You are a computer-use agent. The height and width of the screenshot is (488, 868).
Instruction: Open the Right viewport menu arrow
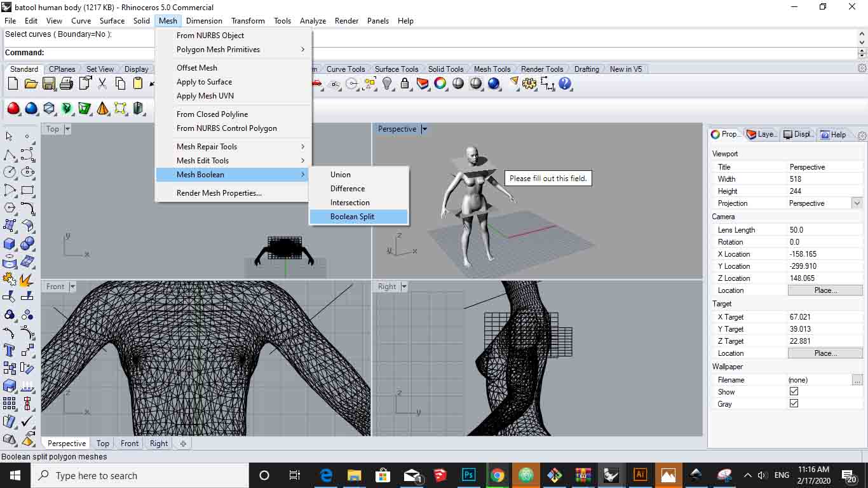click(403, 287)
